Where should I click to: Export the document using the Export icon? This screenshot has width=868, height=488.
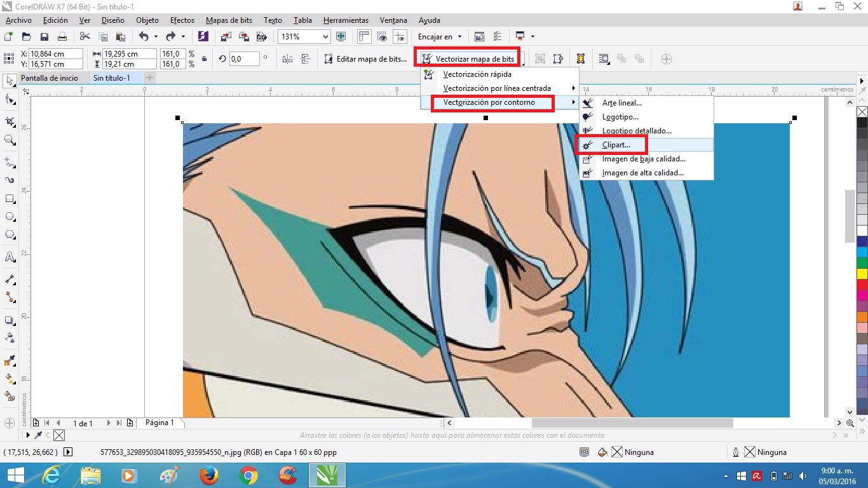(244, 36)
